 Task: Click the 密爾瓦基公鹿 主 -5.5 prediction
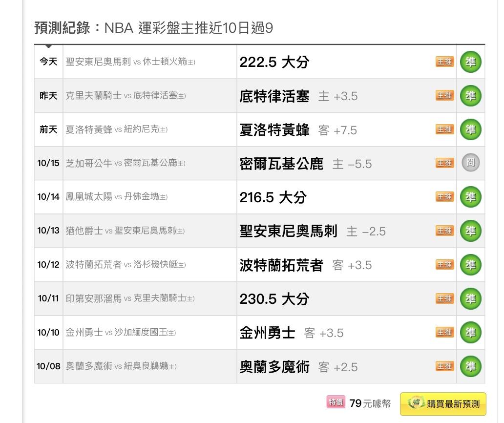[306, 164]
